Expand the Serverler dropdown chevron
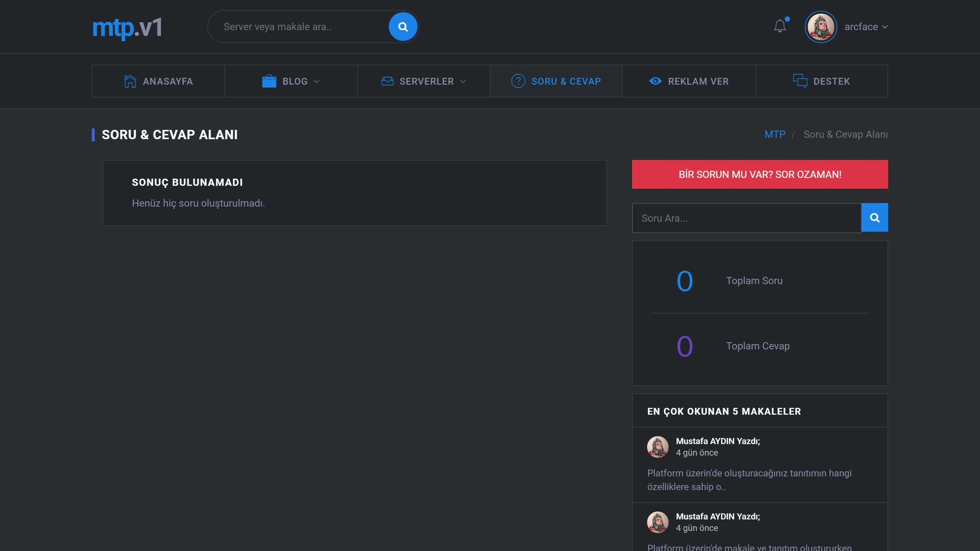Viewport: 980px width, 551px height. tap(463, 82)
